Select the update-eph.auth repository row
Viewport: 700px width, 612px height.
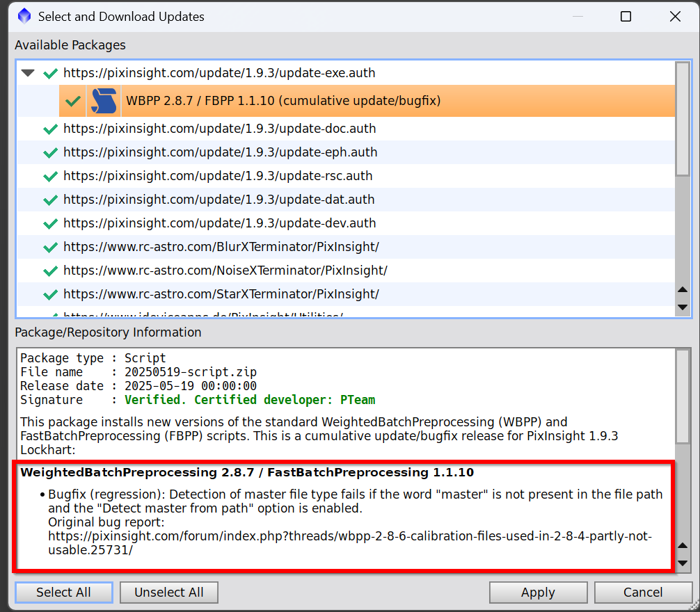coord(346,152)
